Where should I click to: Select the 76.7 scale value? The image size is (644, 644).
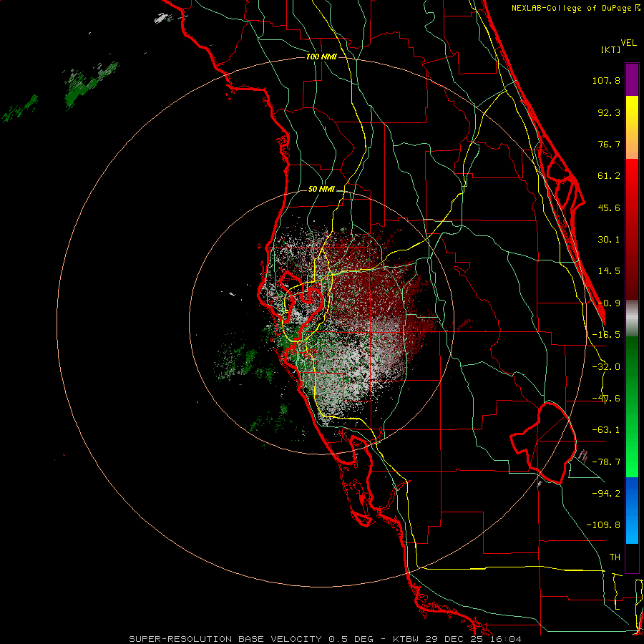click(x=609, y=144)
